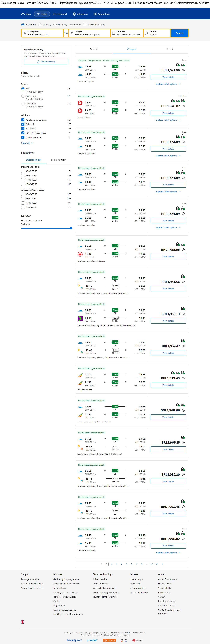Switch to the Returning flight tab
Screen dimensions: 210x644
pos(59,160)
